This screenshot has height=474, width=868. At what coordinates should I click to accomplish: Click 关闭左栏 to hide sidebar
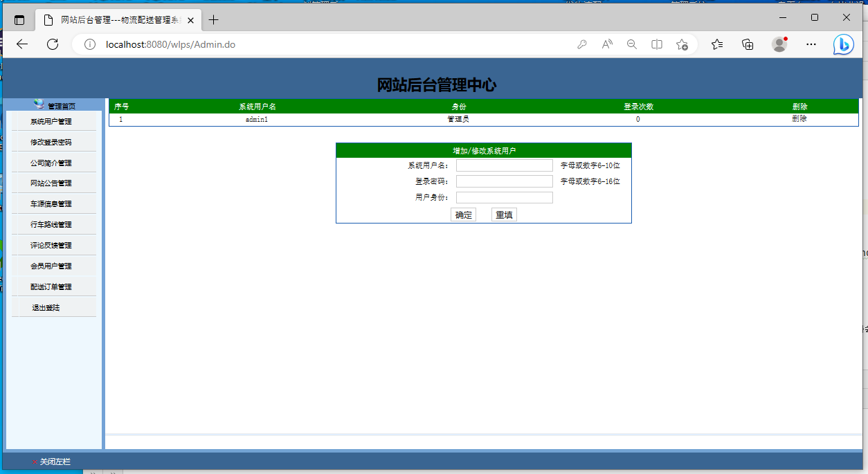point(55,462)
